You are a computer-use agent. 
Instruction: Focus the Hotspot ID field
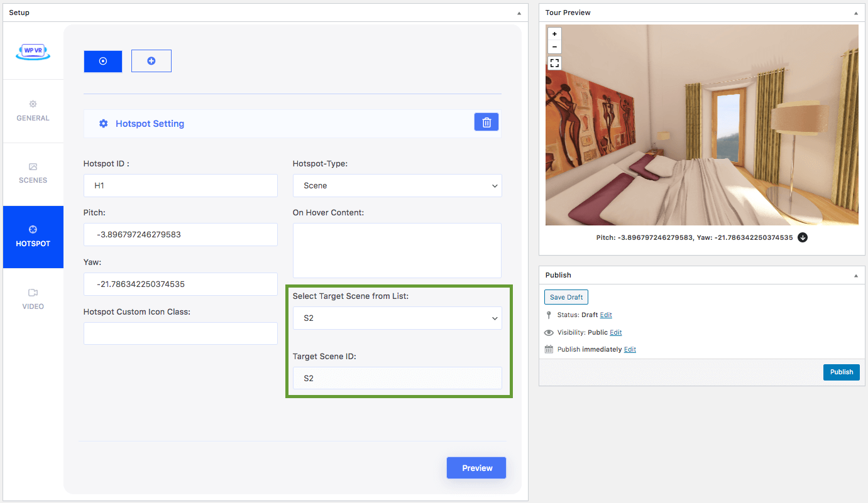click(180, 185)
